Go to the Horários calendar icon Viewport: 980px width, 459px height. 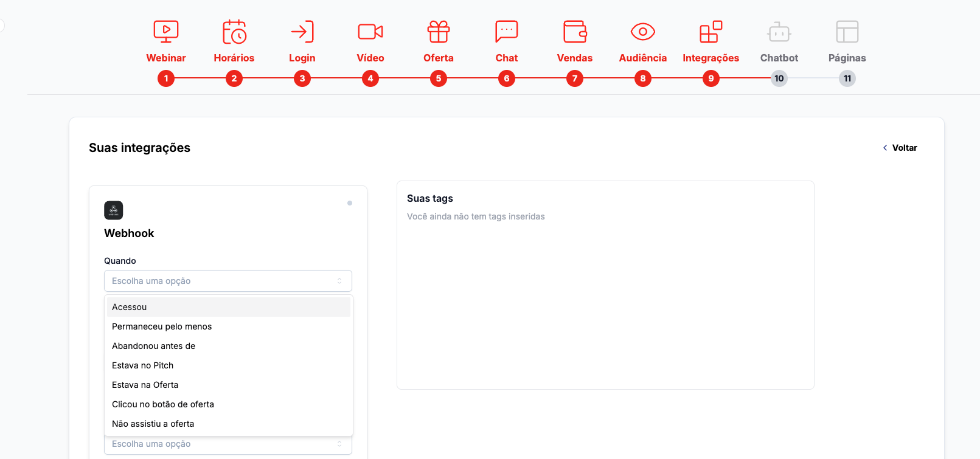point(234,32)
